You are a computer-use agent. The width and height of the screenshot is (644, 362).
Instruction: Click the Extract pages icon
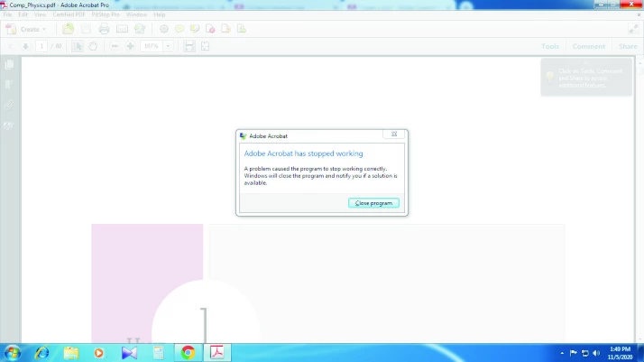[x=225, y=29]
